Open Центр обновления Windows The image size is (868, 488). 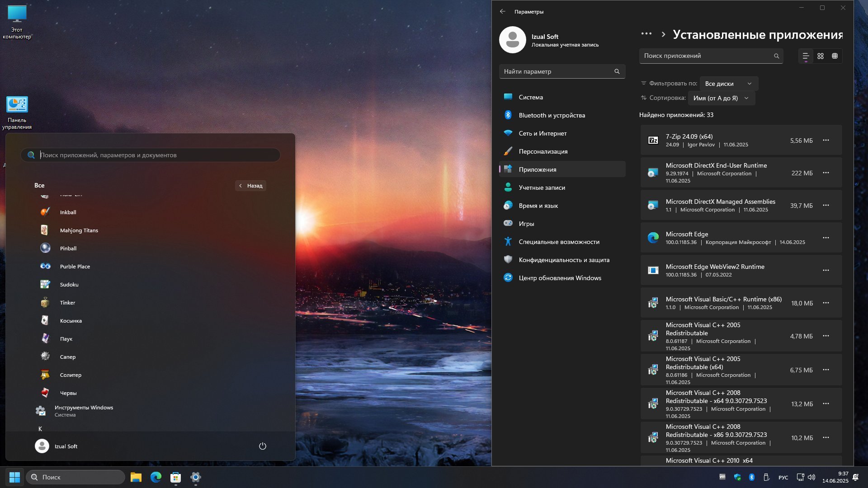click(x=562, y=278)
